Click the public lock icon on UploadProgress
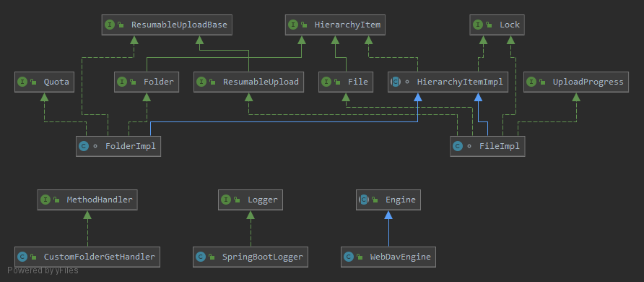The image size is (644, 282). pos(542,82)
